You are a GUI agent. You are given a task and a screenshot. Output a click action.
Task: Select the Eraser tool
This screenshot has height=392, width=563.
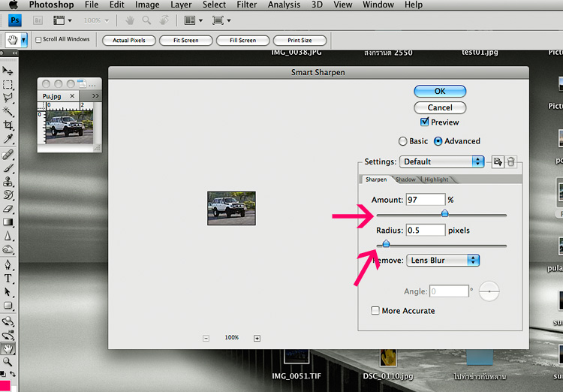[x=8, y=209]
